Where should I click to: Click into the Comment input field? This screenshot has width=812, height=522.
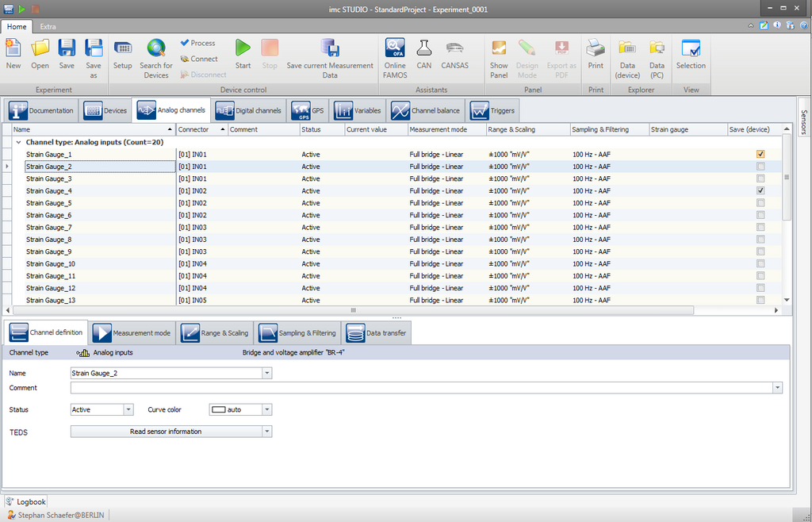420,388
